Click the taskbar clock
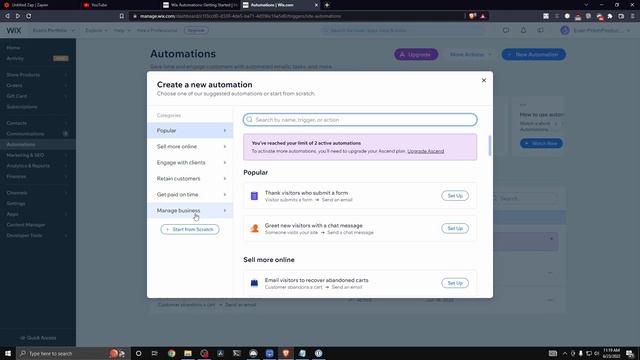 [611, 353]
